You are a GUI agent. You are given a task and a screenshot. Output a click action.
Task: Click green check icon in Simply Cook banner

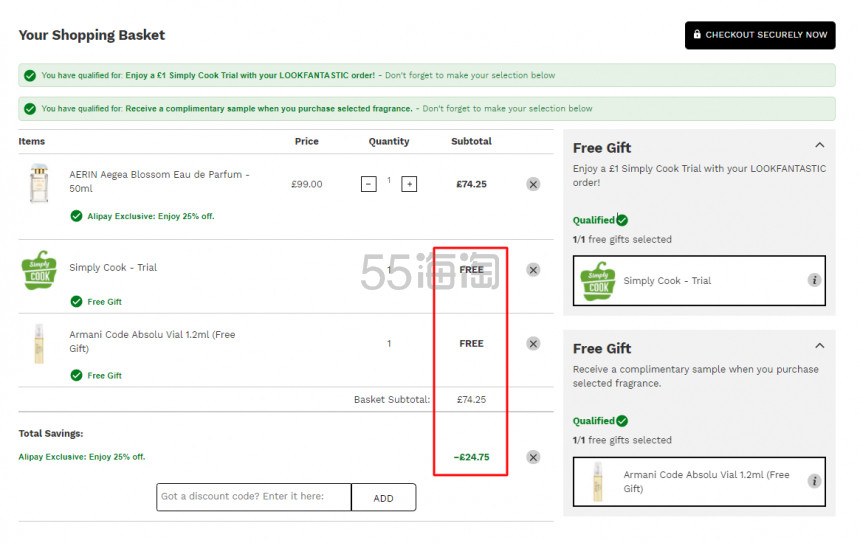pos(30,76)
